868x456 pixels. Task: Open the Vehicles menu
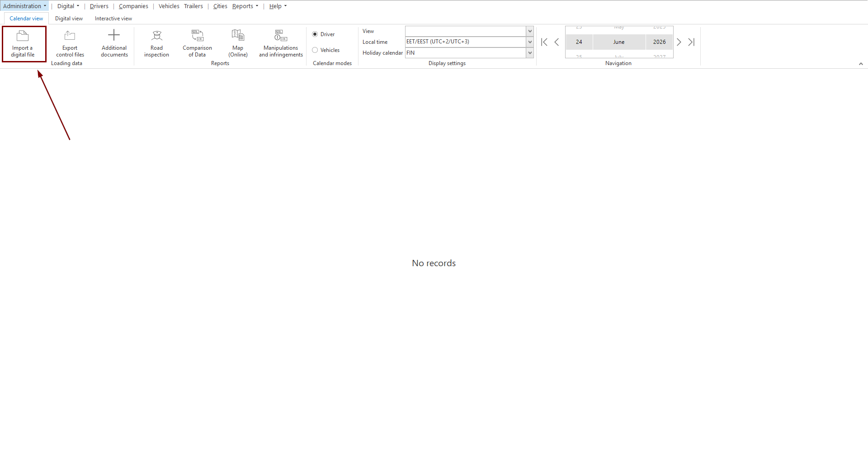coord(169,6)
